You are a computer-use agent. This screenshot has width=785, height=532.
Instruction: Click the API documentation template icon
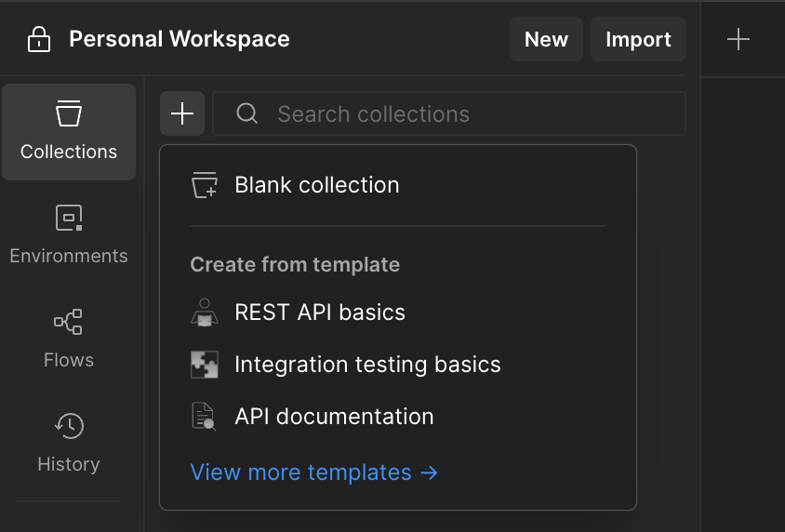(204, 416)
